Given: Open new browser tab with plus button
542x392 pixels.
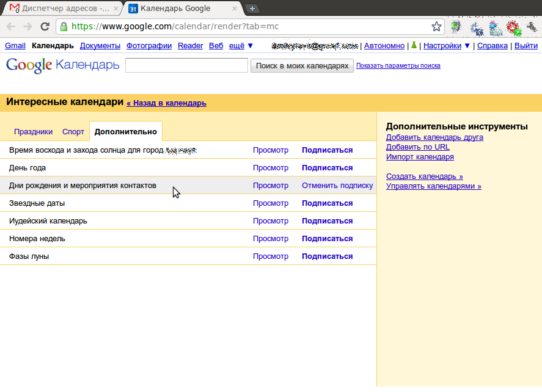Looking at the screenshot, I should (x=252, y=9).
